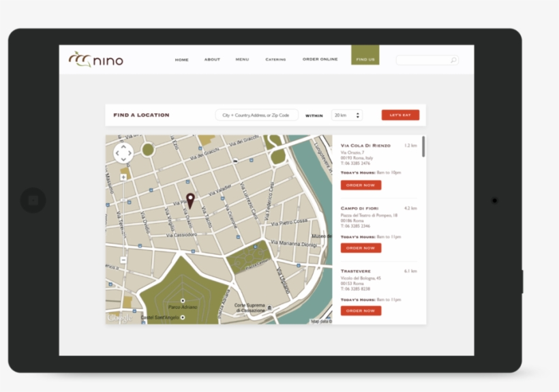The width and height of the screenshot is (559, 392).
Task: Open the 20 km distance dropdown
Action: 346,115
